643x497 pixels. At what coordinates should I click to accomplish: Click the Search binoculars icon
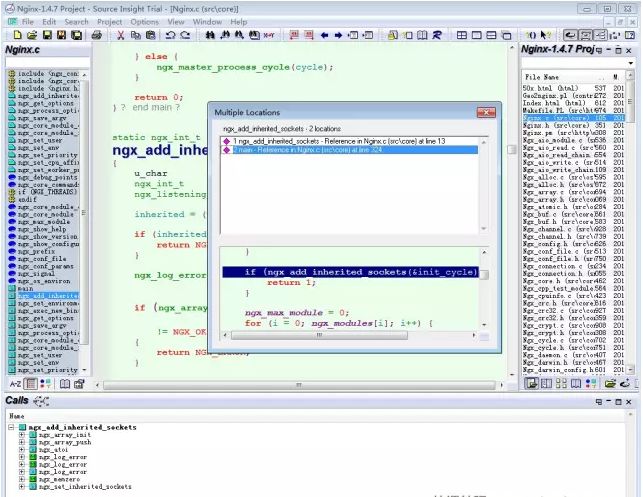(x=210, y=35)
